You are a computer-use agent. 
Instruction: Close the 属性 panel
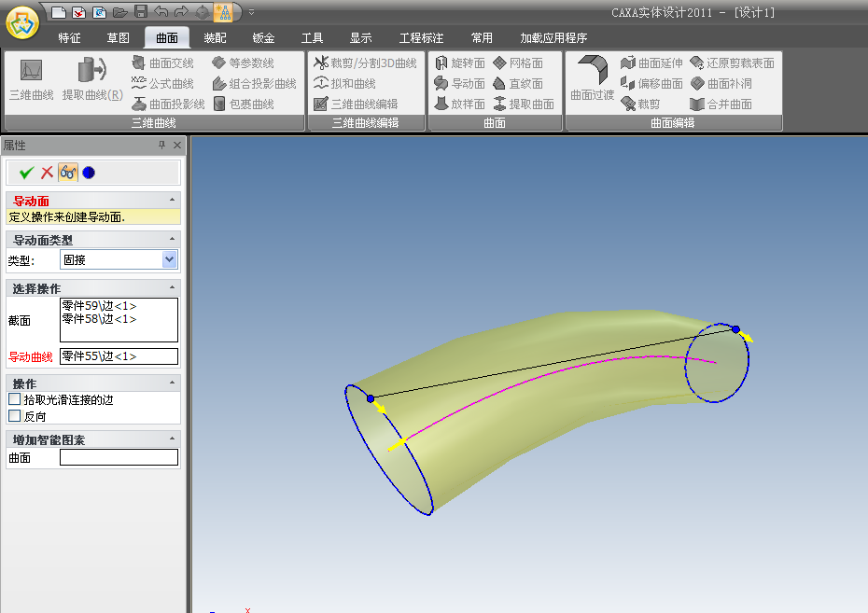pos(177,145)
